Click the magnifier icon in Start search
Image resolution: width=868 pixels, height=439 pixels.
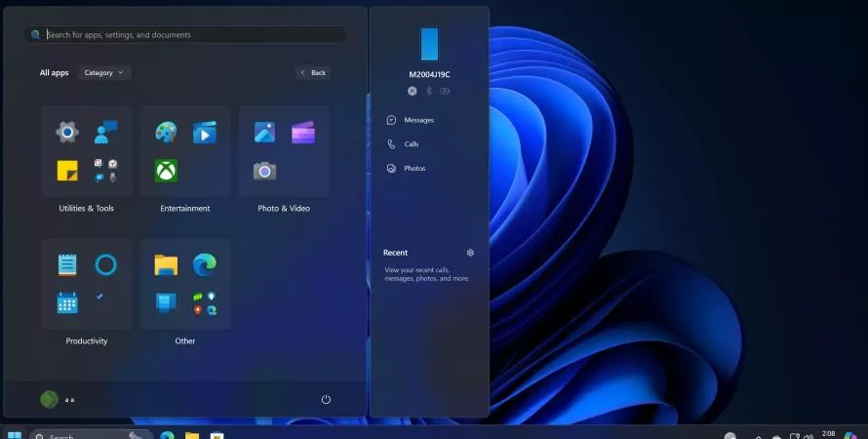pyautogui.click(x=35, y=34)
